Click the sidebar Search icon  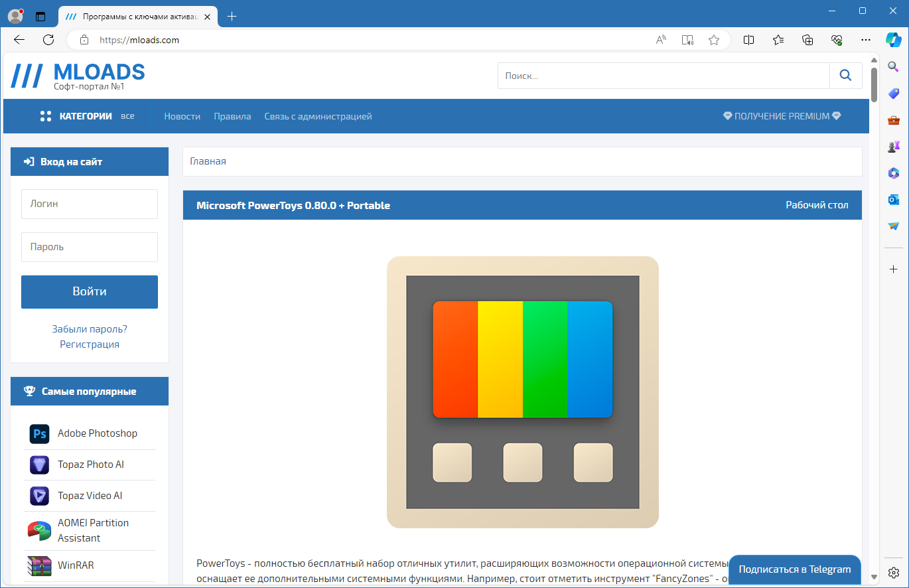[894, 67]
